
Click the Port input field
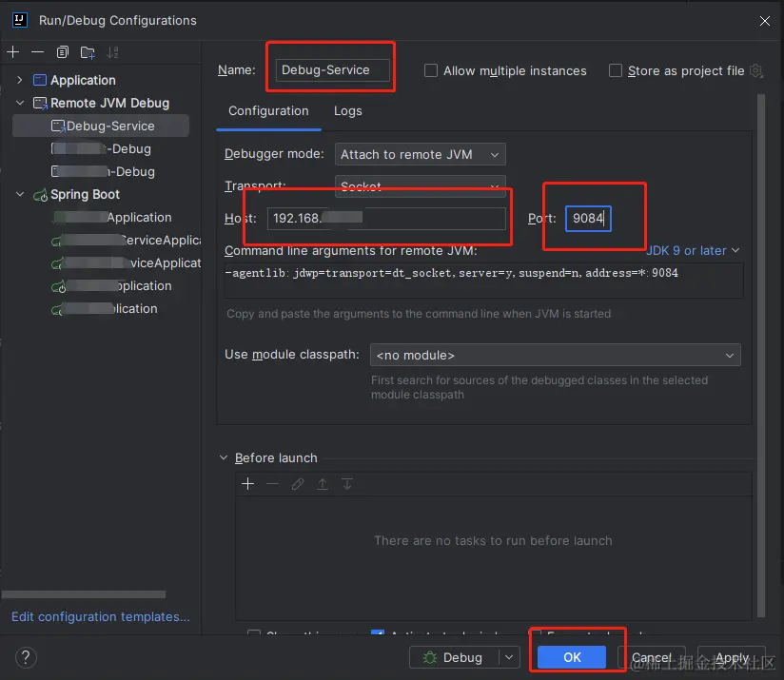pos(588,219)
